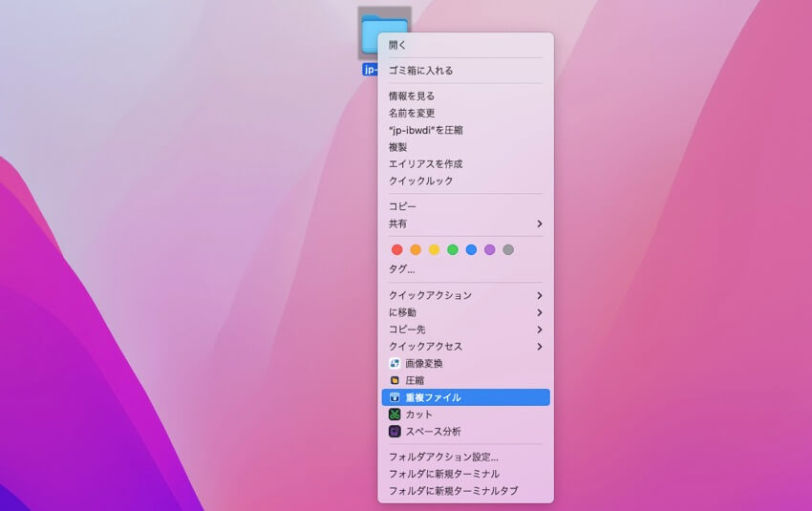This screenshot has height=511, width=812.
Task: Apply the green tag color
Action: [x=453, y=250]
